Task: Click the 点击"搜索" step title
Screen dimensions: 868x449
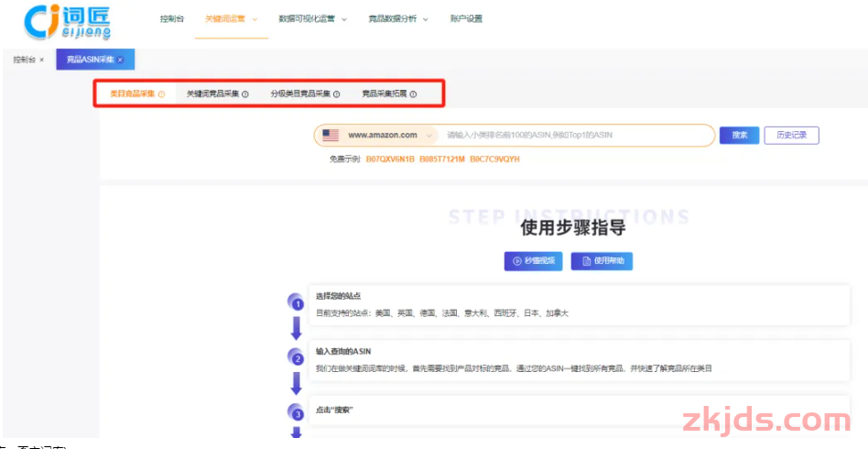Action: click(334, 411)
